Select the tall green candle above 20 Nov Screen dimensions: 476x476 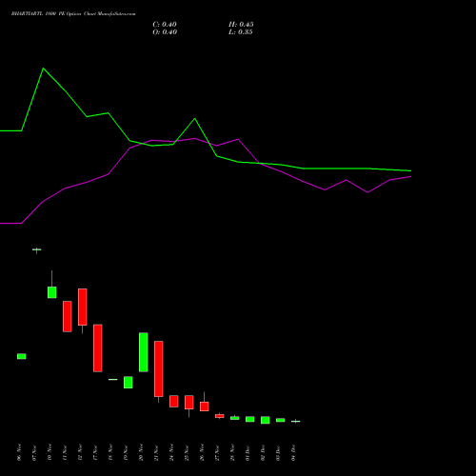click(x=144, y=352)
